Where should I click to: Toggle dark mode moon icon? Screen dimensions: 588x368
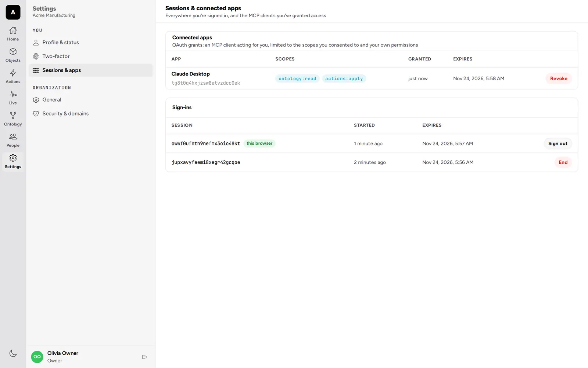click(13, 353)
